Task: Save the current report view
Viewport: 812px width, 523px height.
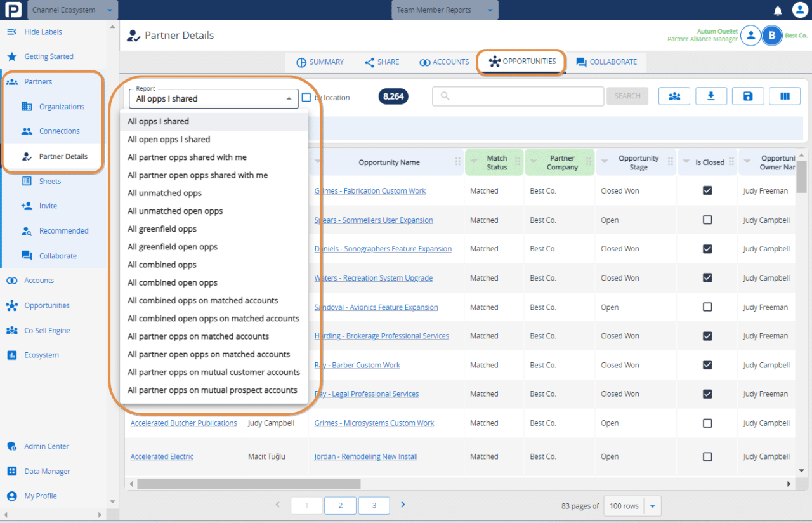Action: click(747, 96)
